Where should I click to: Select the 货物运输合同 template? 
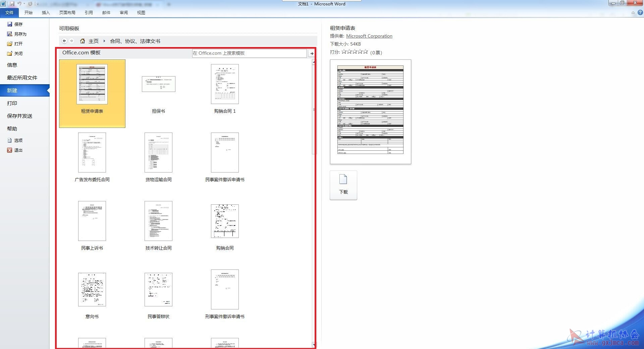158,158
